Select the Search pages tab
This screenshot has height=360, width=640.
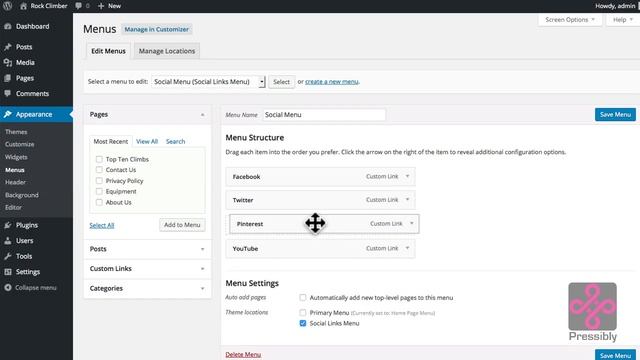click(176, 141)
